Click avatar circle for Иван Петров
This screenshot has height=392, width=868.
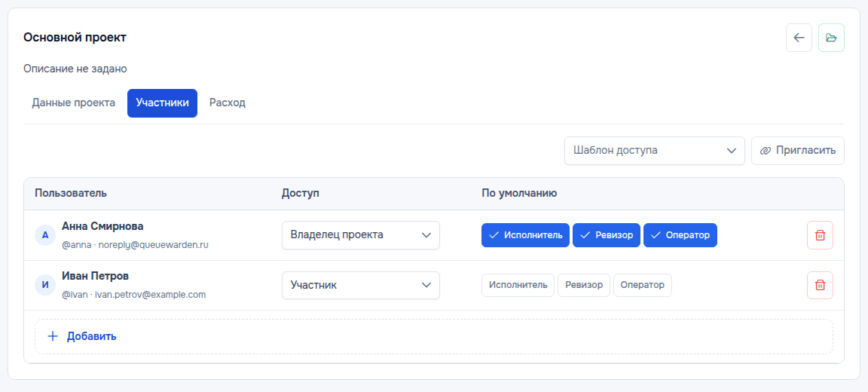45,285
